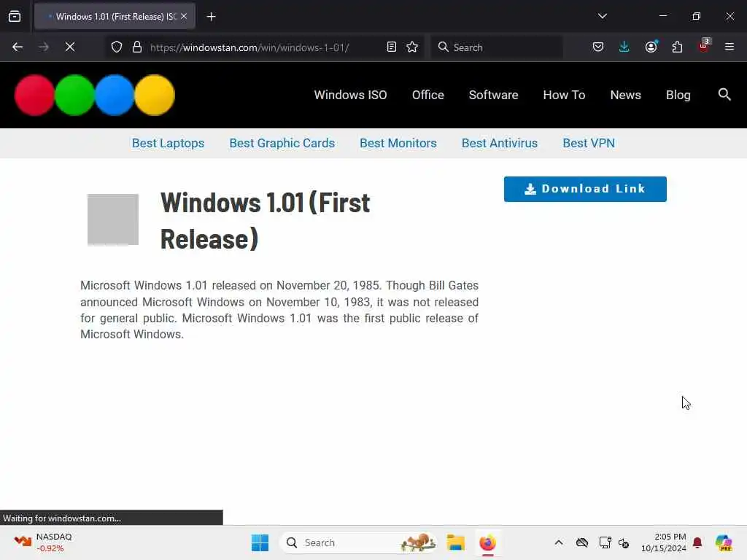This screenshot has width=747, height=560.
Task: Click the gray article thumbnail placeholder
Action: coord(113,219)
